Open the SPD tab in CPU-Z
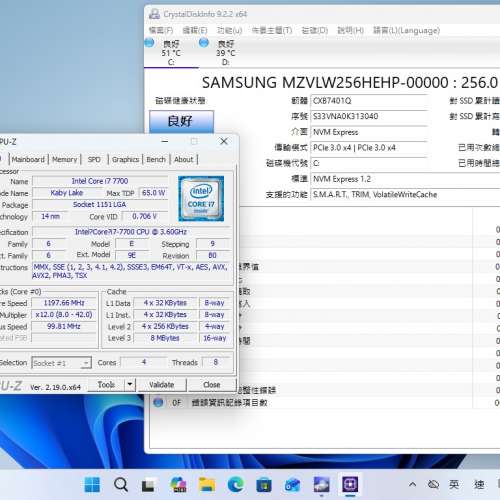The width and height of the screenshot is (500, 500). point(94,159)
